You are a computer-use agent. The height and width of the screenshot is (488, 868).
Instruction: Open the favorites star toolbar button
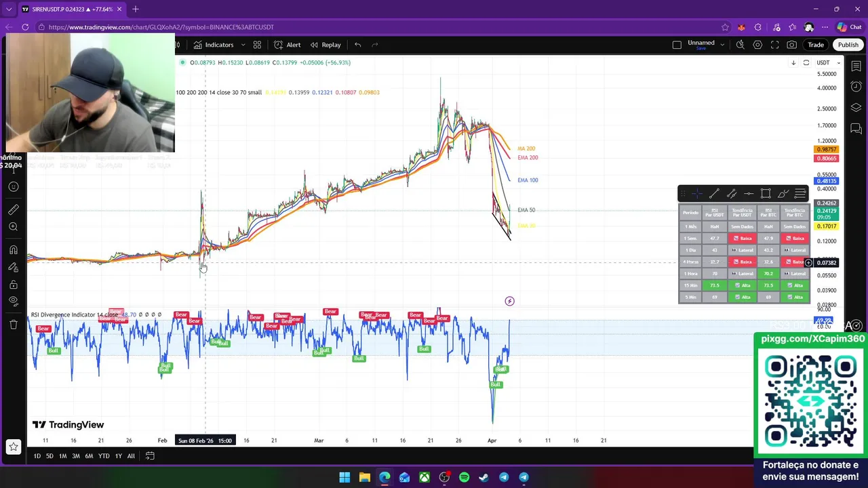click(x=13, y=447)
